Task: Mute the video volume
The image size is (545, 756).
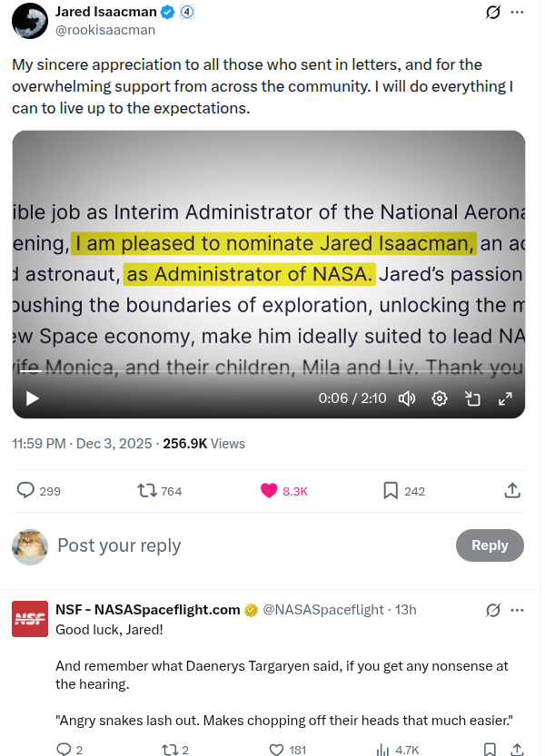Action: pyautogui.click(x=407, y=398)
